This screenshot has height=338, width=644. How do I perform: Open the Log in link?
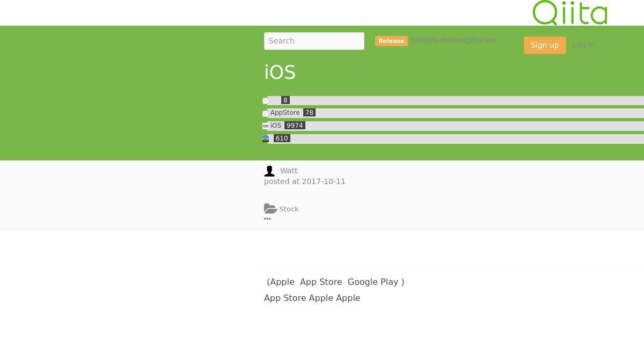[583, 45]
